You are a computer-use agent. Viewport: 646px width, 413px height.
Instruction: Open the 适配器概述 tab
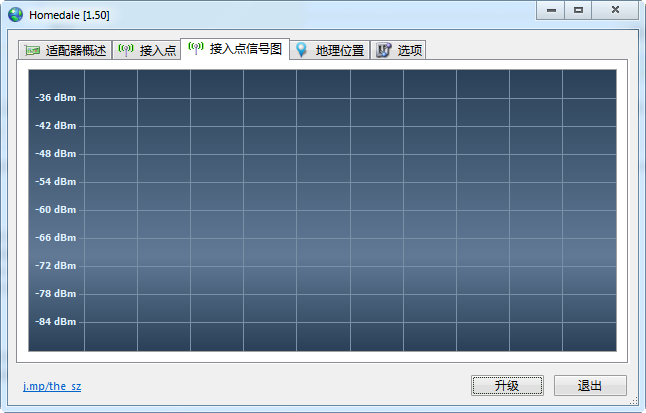[65, 50]
